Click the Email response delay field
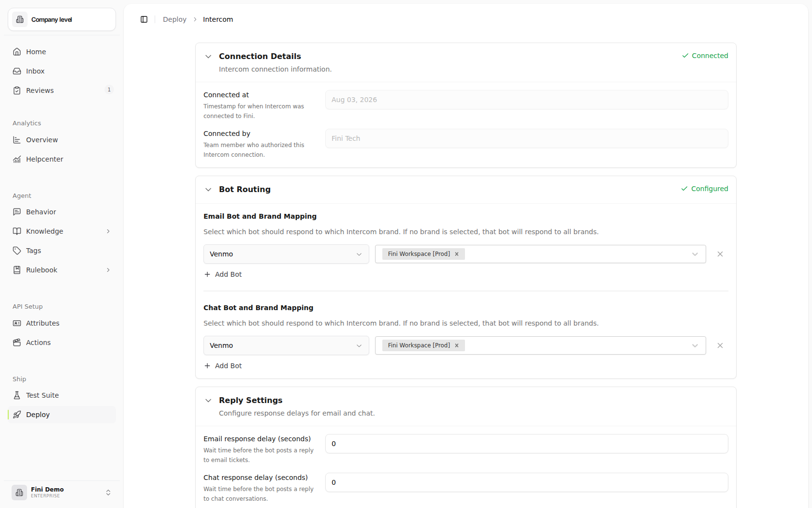812x508 pixels. (527, 444)
